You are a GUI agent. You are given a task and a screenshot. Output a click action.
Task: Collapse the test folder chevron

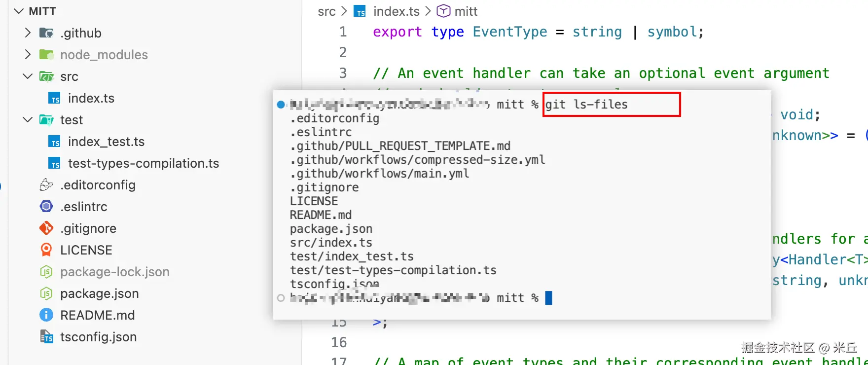28,119
